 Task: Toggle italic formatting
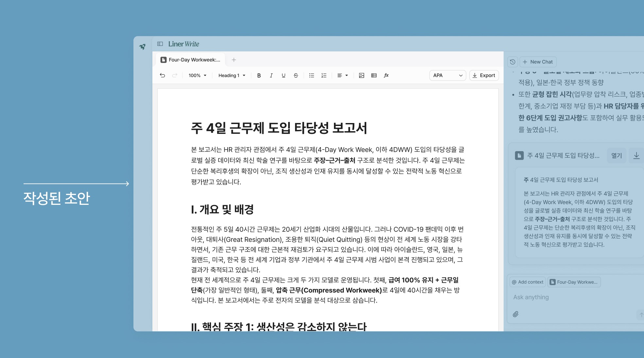point(271,75)
